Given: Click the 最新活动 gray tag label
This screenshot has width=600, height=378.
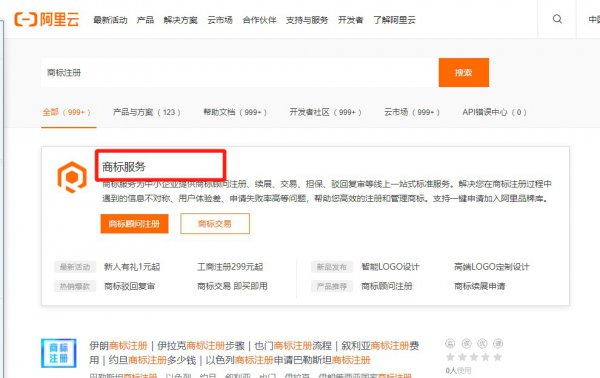Looking at the screenshot, I should pos(75,267).
